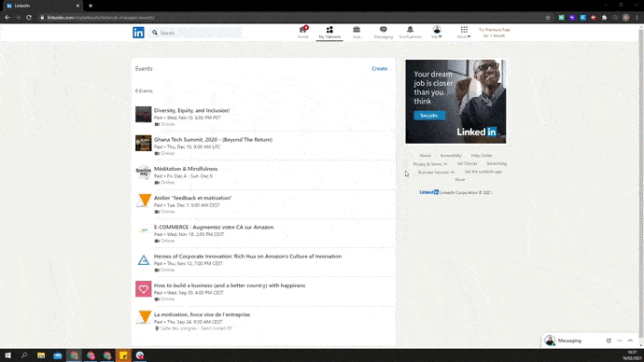
Task: Open E-COMMERCE Augmentez votre CA event
Action: 214,227
